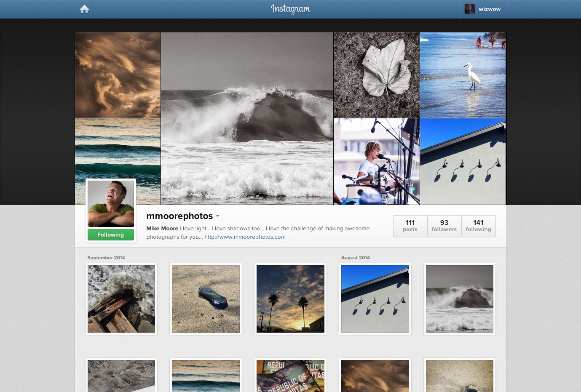Open the blue jellyfish on sand photo
This screenshot has height=392, width=581.
pyautogui.click(x=206, y=299)
